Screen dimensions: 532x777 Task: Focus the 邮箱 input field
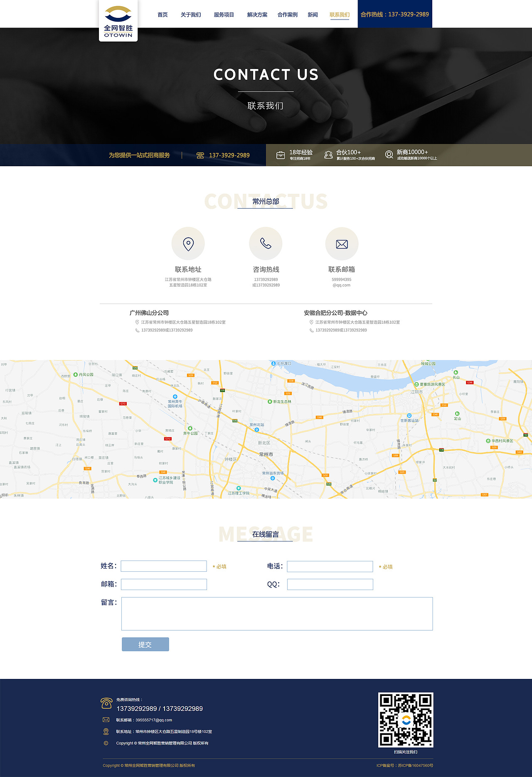164,585
